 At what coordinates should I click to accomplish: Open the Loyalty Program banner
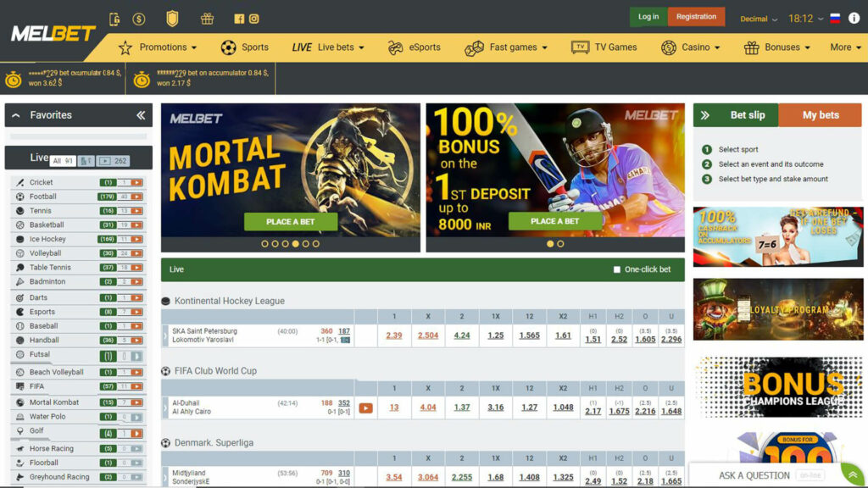pyautogui.click(x=778, y=309)
